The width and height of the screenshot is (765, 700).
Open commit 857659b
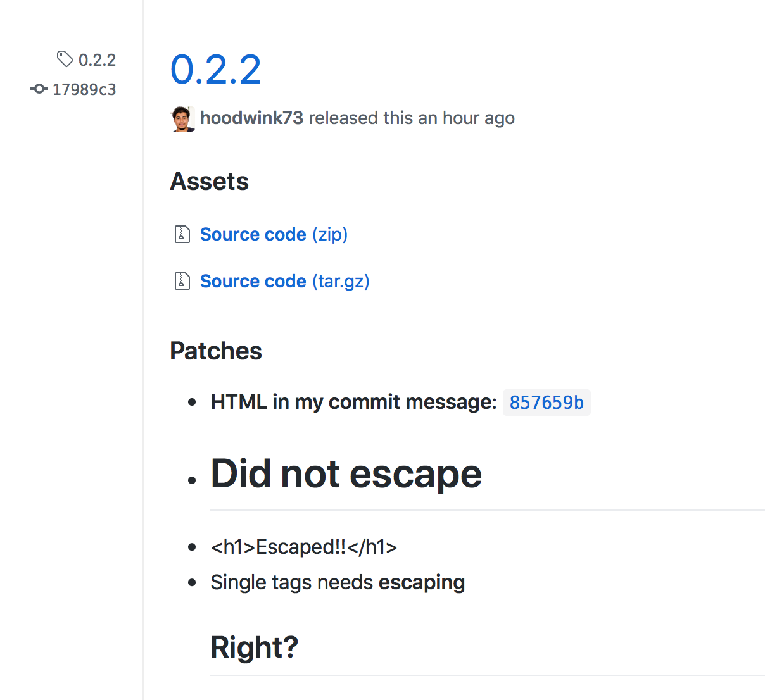point(547,403)
